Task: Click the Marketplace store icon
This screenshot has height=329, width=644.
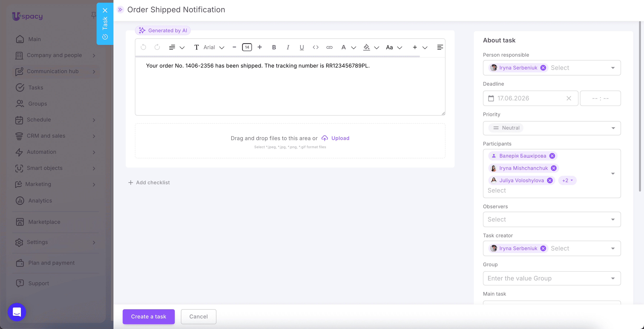Action: [20, 222]
